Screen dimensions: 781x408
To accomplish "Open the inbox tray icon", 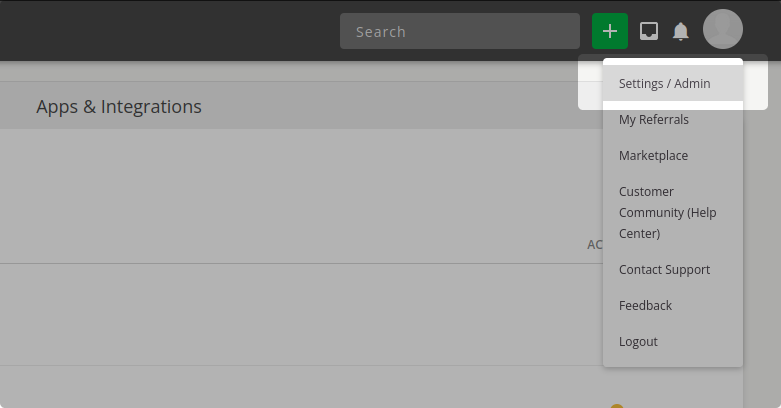I will (x=649, y=31).
